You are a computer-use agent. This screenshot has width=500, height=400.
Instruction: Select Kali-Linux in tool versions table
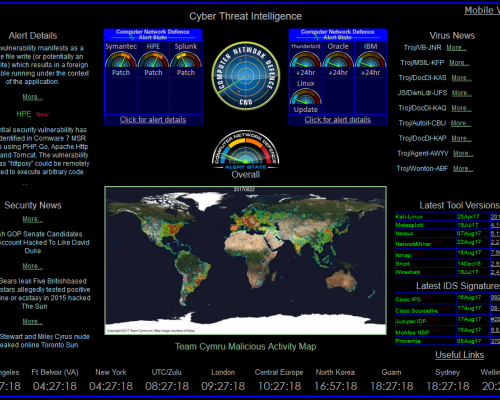[x=409, y=217]
